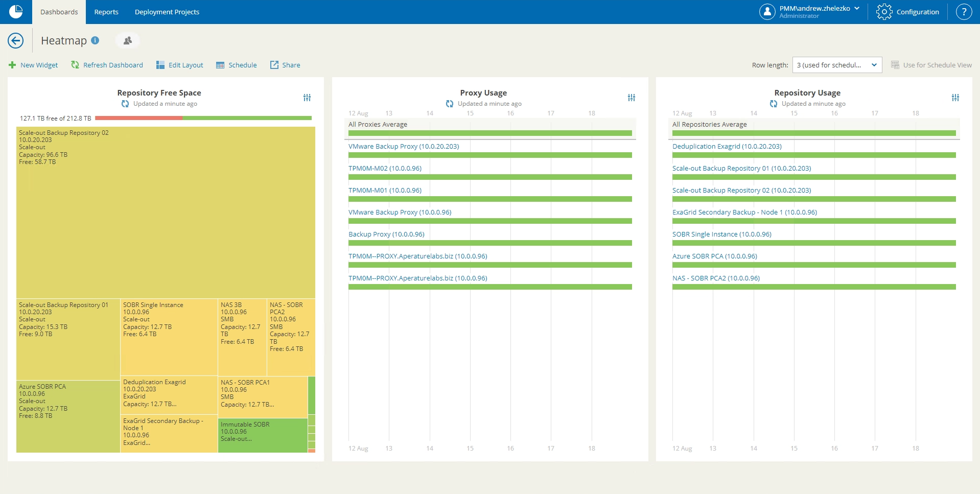Open Deduplication Exagrid repository link

727,146
